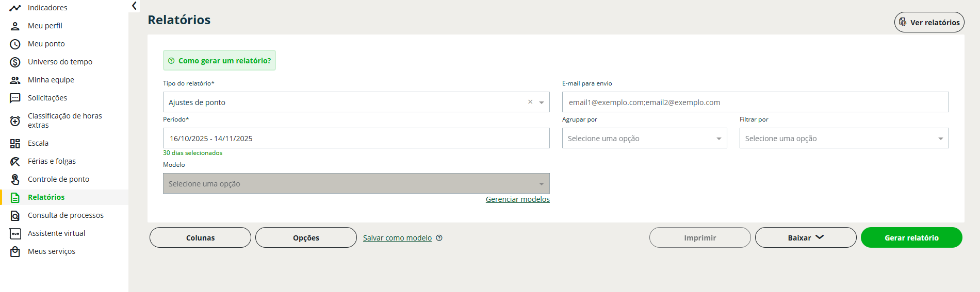This screenshot has width=980, height=292.
Task: Click the E-mail para envio input field
Action: [x=755, y=102]
